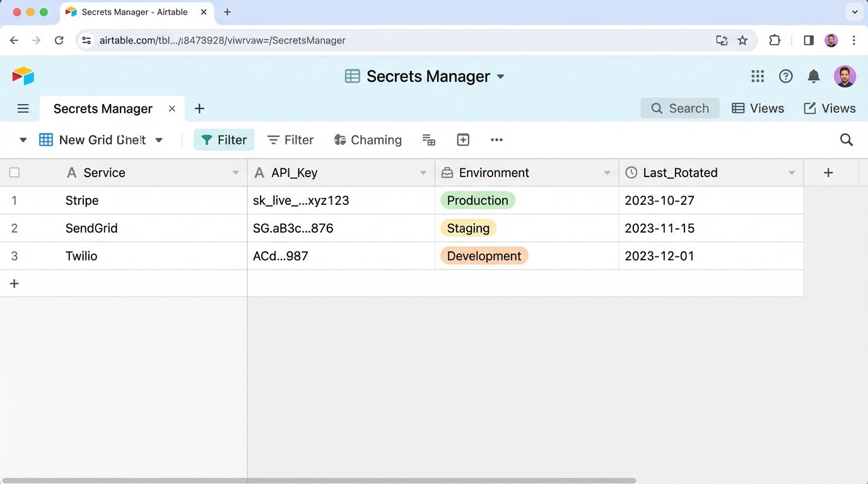Image resolution: width=868 pixels, height=484 pixels.
Task: Expand the New Grid view name dropdown
Action: tap(158, 139)
